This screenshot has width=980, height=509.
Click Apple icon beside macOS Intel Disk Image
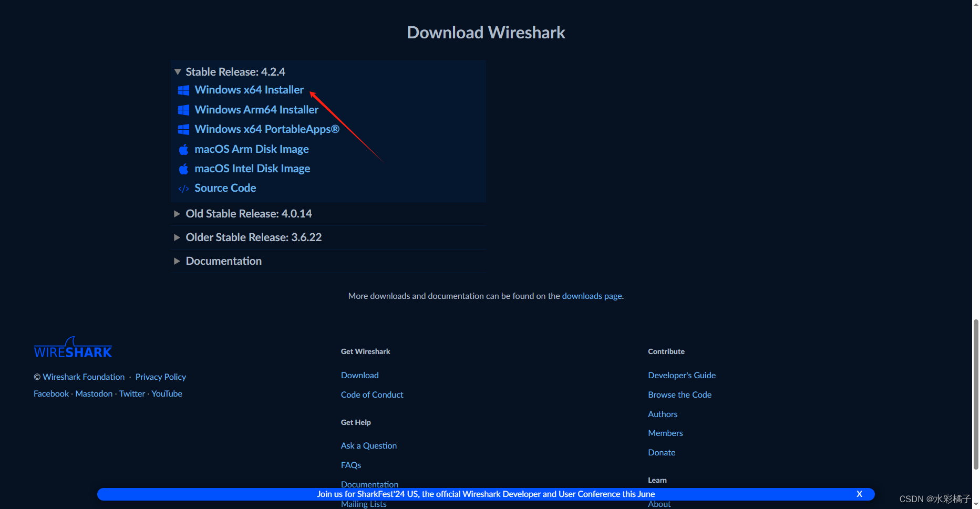(183, 169)
